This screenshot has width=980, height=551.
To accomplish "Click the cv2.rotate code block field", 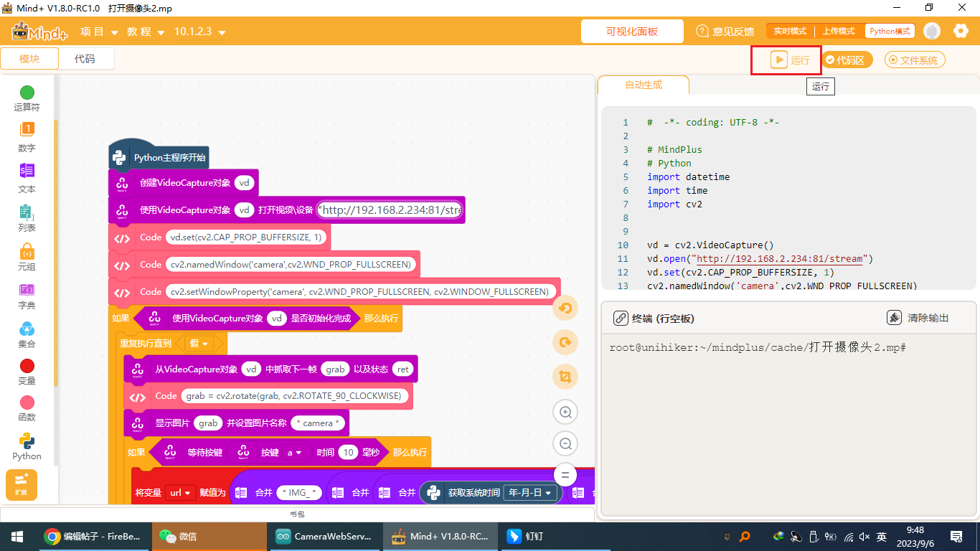I will 296,396.
